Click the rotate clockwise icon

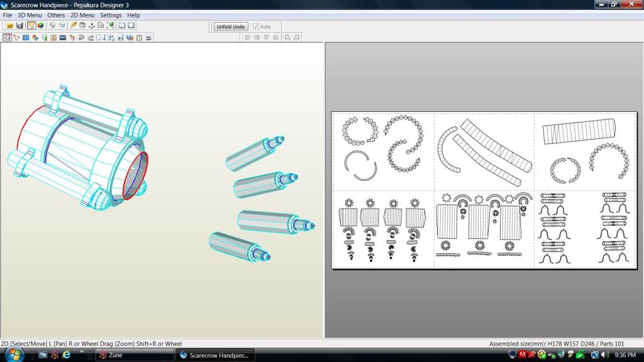[x=297, y=37]
